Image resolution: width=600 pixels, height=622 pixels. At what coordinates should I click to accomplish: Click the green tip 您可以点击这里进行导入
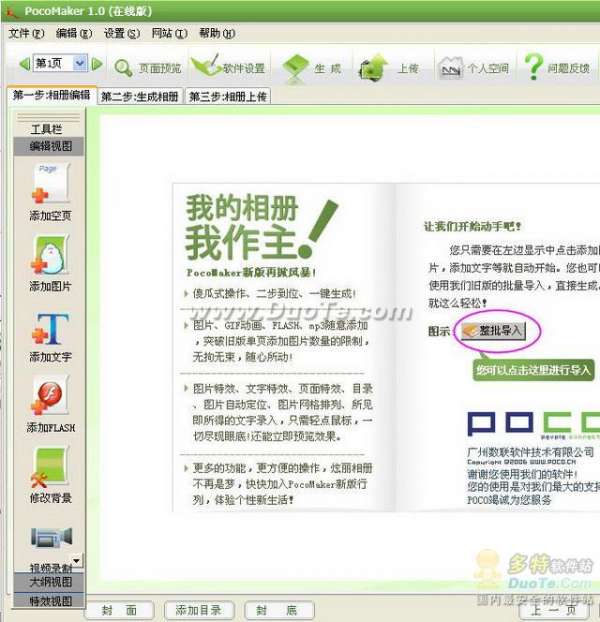pos(533,370)
